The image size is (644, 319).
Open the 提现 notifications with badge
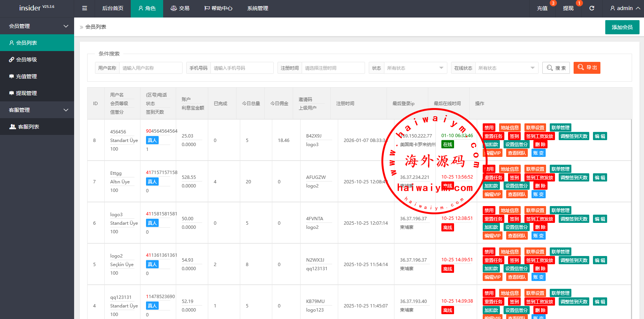[x=568, y=8]
